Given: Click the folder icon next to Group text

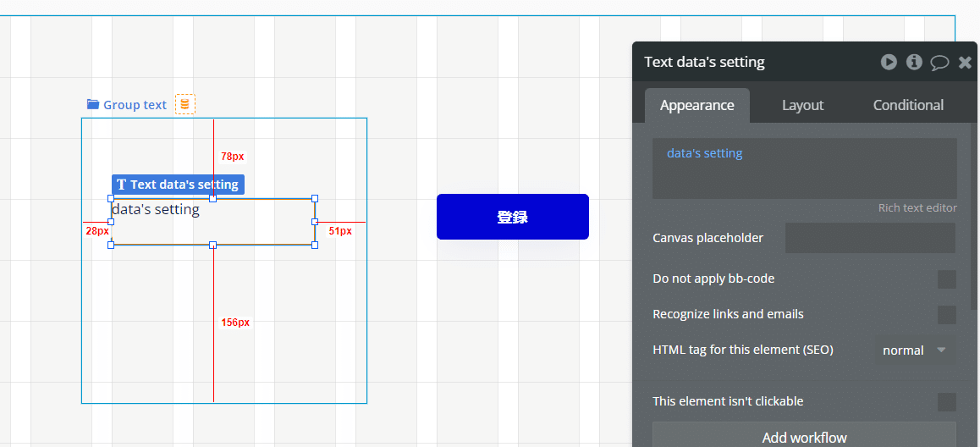Looking at the screenshot, I should click(x=93, y=104).
